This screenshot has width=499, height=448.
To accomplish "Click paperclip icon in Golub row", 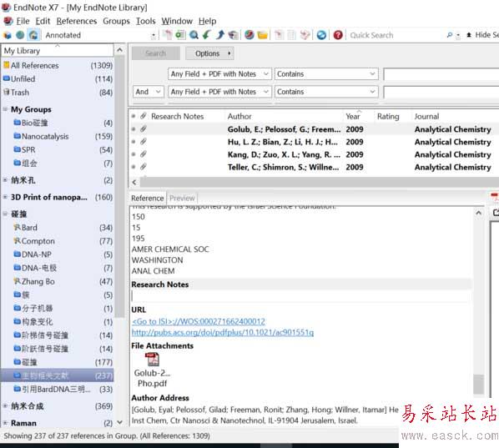I will [144, 128].
